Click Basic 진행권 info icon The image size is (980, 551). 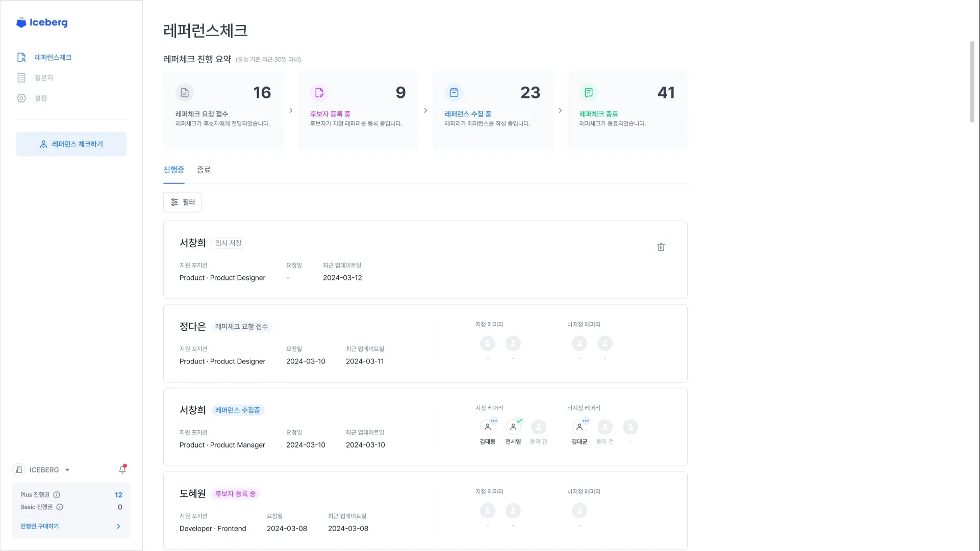(60, 507)
